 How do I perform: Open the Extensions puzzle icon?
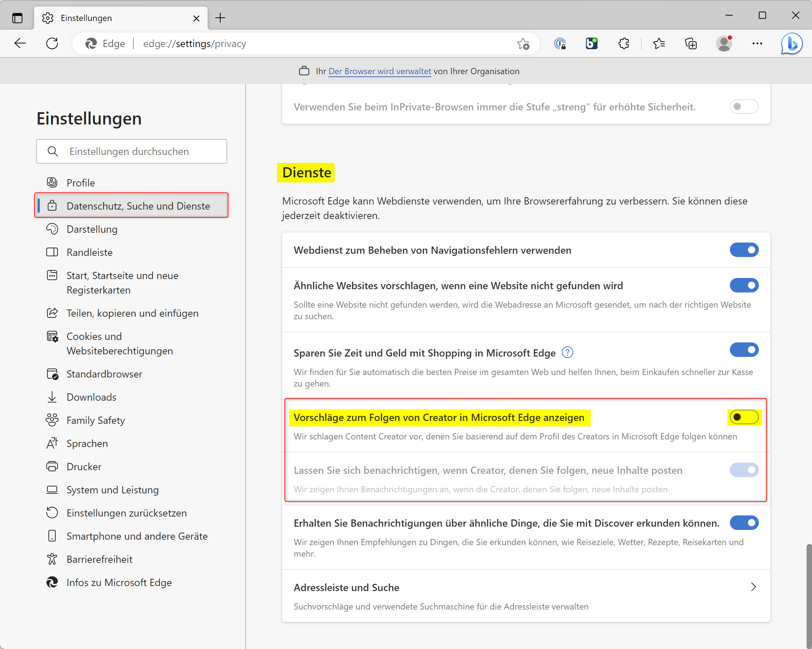coord(624,44)
